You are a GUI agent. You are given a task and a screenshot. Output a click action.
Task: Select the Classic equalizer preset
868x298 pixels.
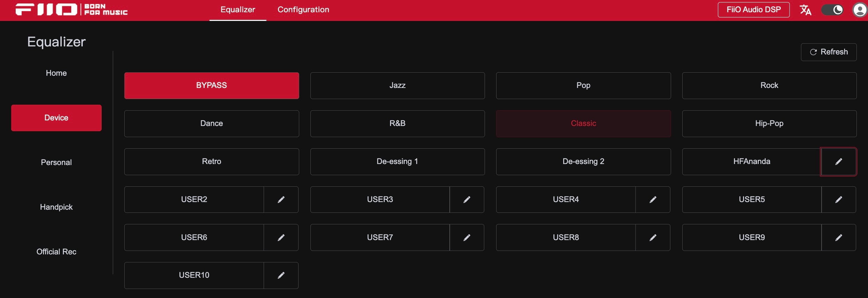[x=583, y=124]
